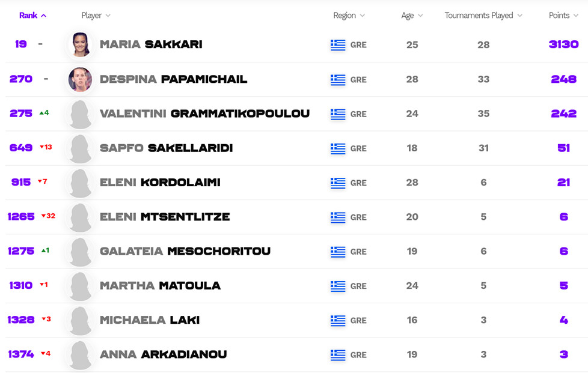Select Valentini Grammatikopoulou's placeholder avatar

(80, 114)
